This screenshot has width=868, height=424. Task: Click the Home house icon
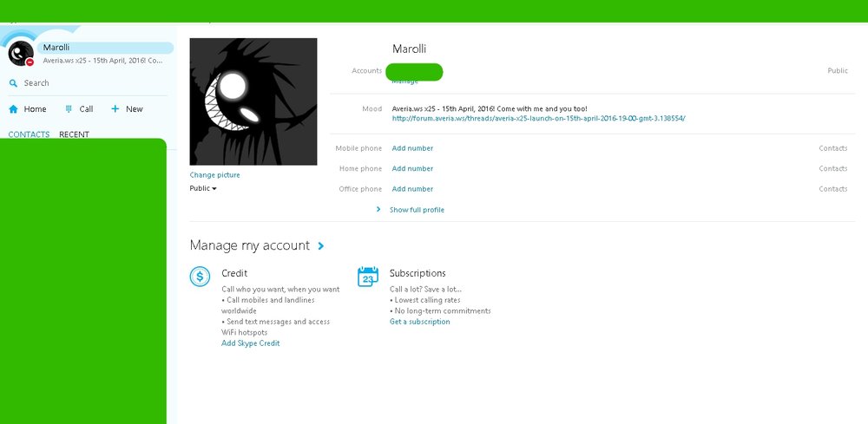point(13,109)
